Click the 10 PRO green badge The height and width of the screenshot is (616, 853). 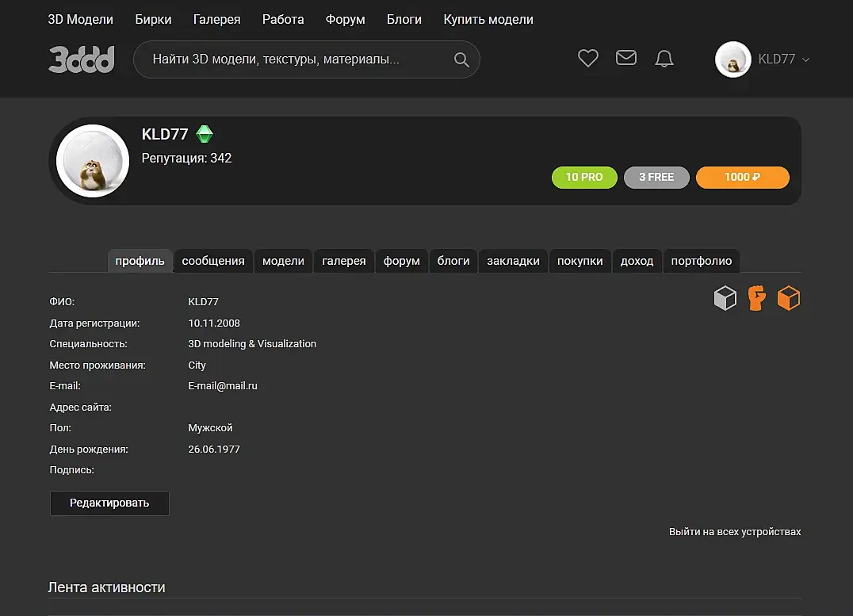click(584, 178)
